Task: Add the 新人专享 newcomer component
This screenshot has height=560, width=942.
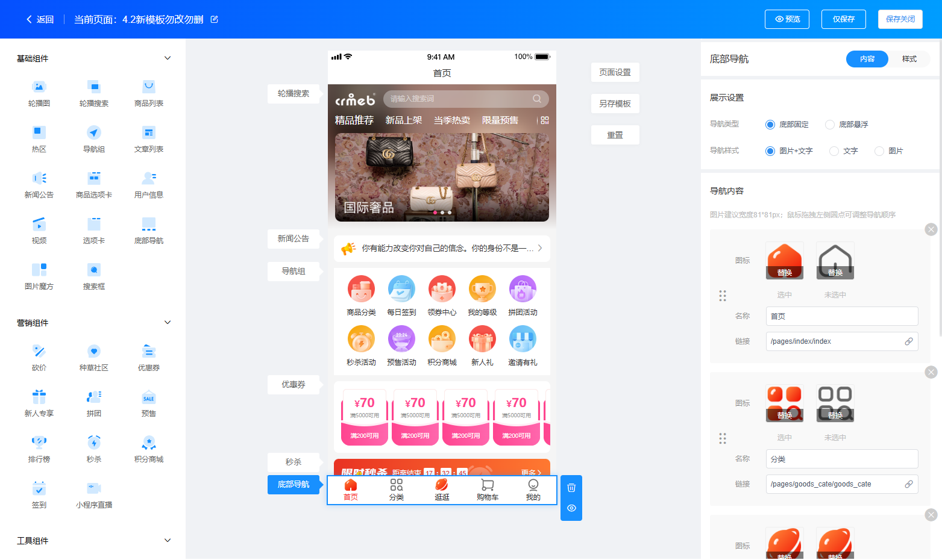Action: (39, 403)
